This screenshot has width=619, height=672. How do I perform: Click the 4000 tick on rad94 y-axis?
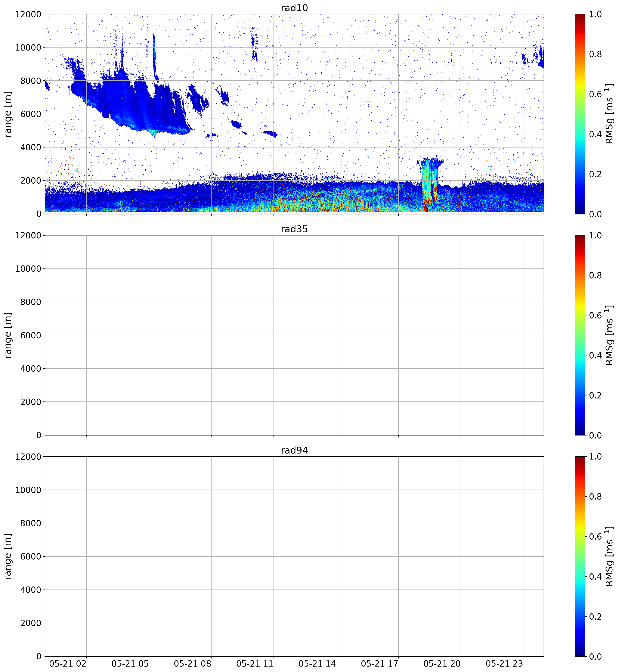click(x=31, y=590)
